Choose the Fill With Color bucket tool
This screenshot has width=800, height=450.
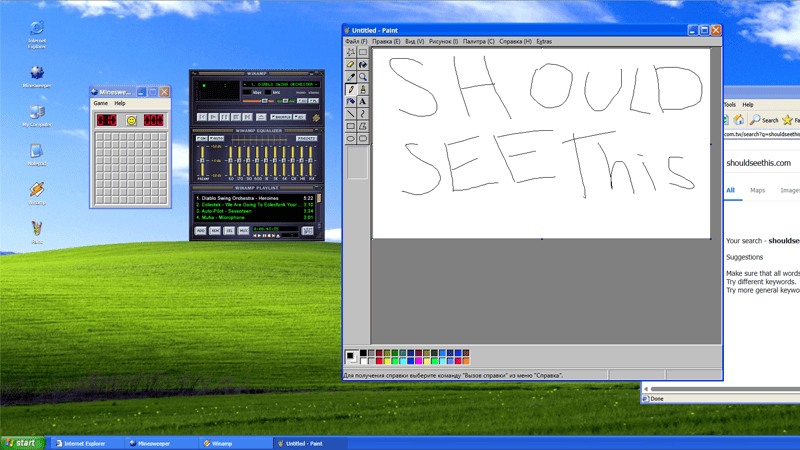(363, 64)
